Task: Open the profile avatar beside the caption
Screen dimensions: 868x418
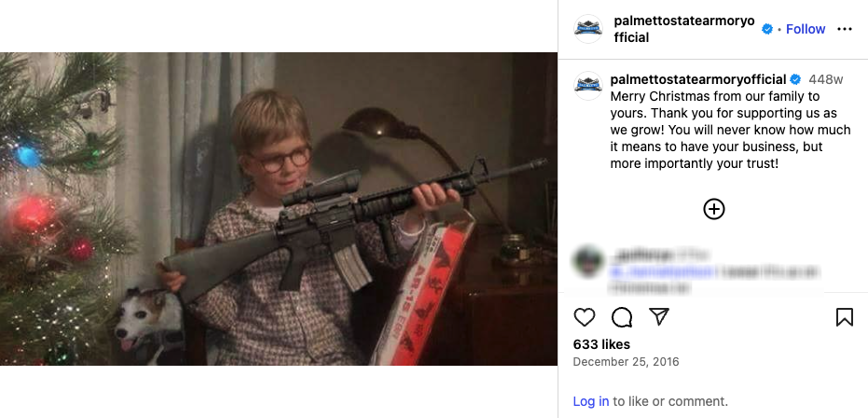Action: coord(588,86)
